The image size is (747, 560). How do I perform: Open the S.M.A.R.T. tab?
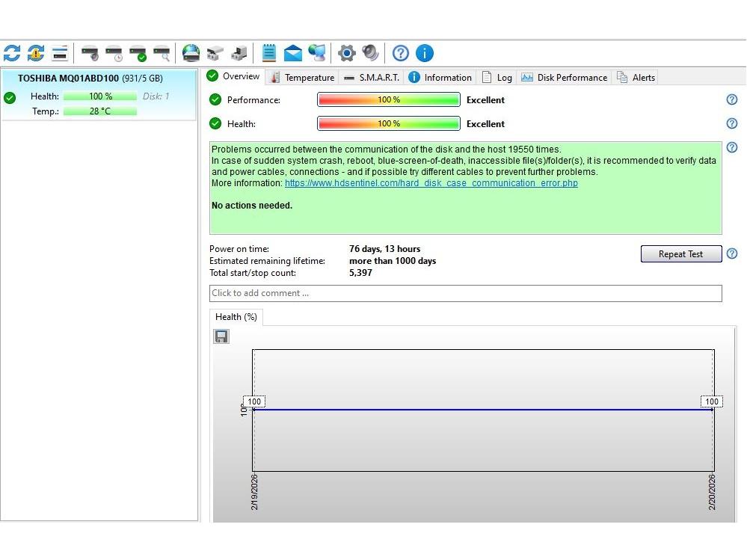[372, 78]
